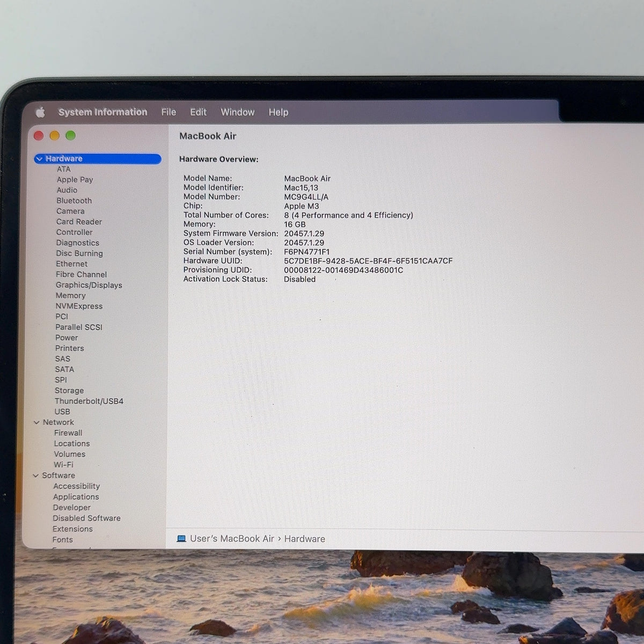Click Hardware at the path bar end

click(x=305, y=539)
